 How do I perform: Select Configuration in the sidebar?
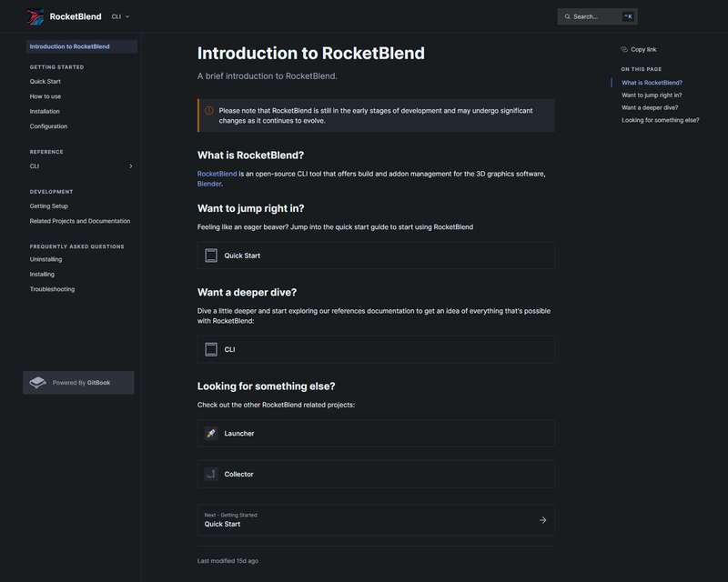click(48, 126)
